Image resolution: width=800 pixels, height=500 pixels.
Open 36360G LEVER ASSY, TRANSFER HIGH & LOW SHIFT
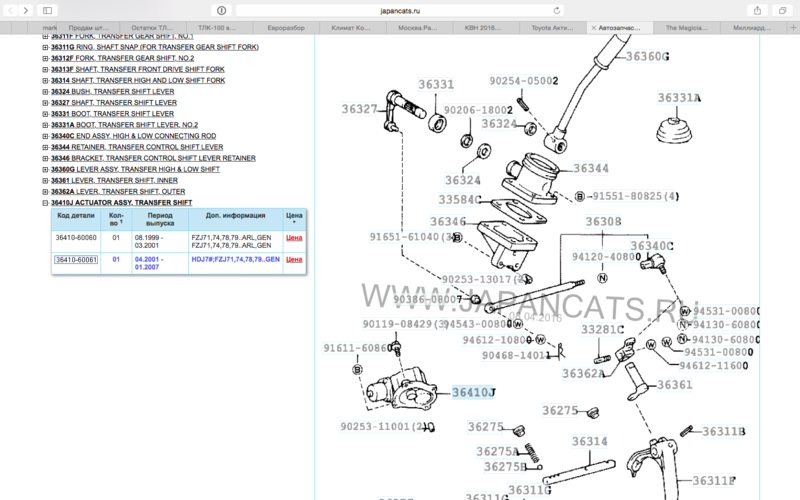pos(135,169)
